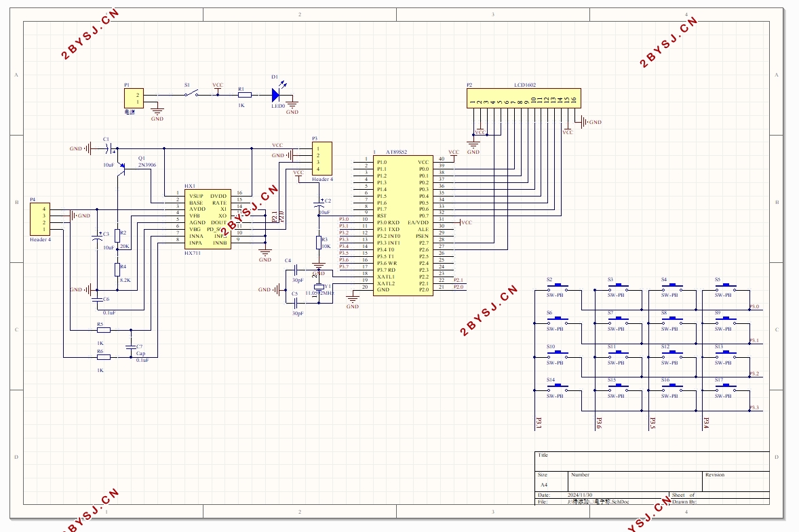Click the VCC label next to switch S1
This screenshot has width=799, height=532.
[218, 85]
